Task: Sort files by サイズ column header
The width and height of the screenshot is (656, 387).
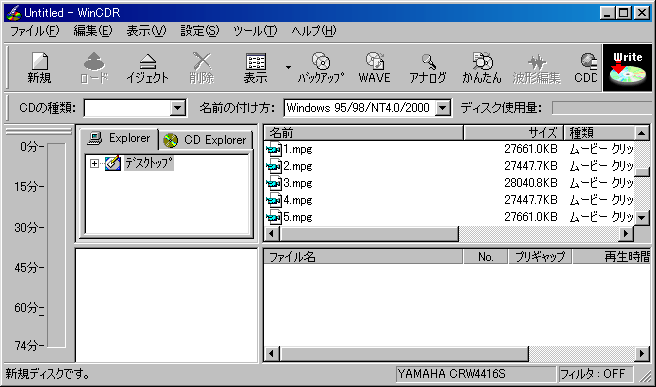Action: (514, 133)
